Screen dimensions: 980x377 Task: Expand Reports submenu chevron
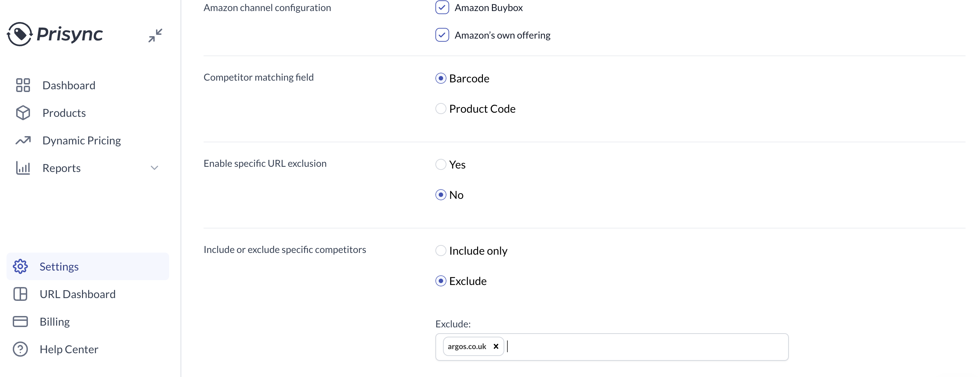coord(154,168)
